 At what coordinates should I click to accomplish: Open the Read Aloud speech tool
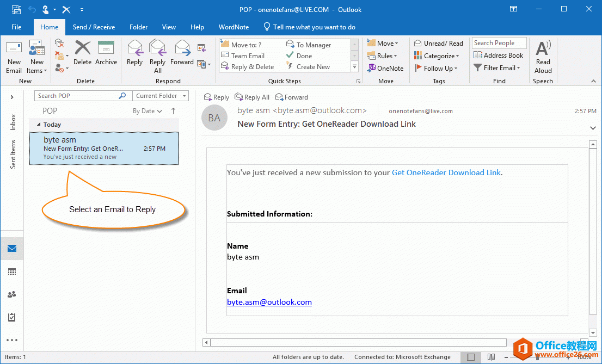tap(543, 57)
